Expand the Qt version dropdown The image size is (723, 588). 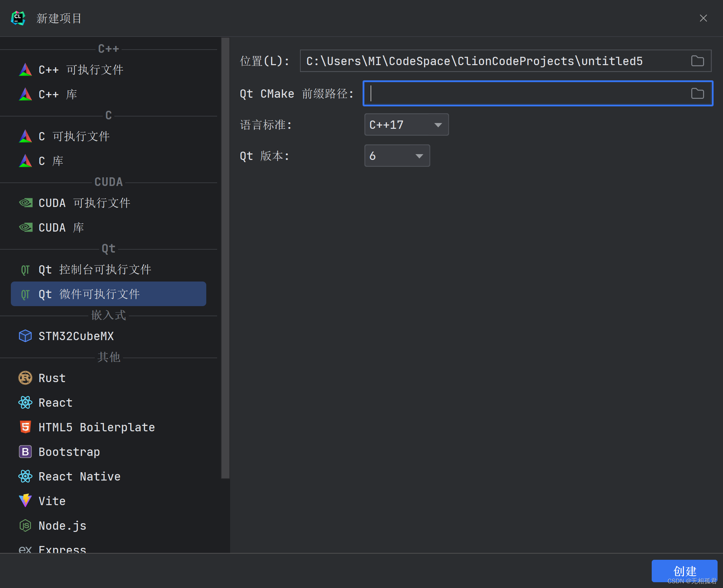(397, 156)
